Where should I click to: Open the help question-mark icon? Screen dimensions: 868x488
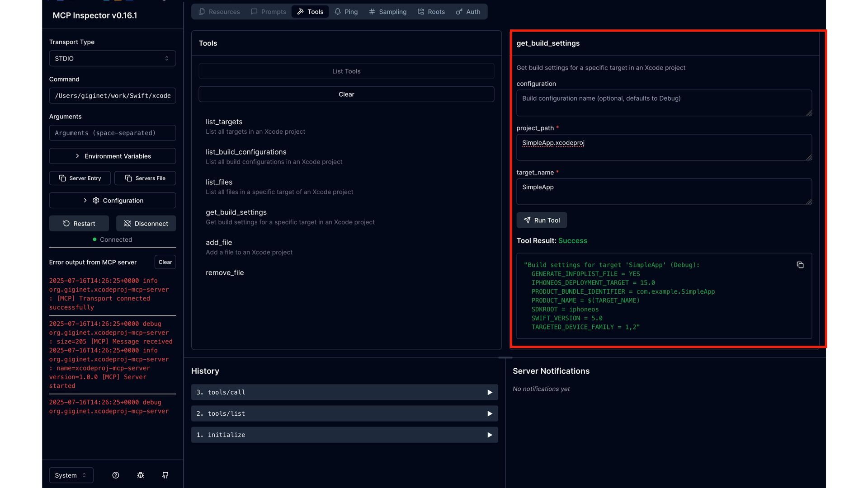(x=116, y=475)
